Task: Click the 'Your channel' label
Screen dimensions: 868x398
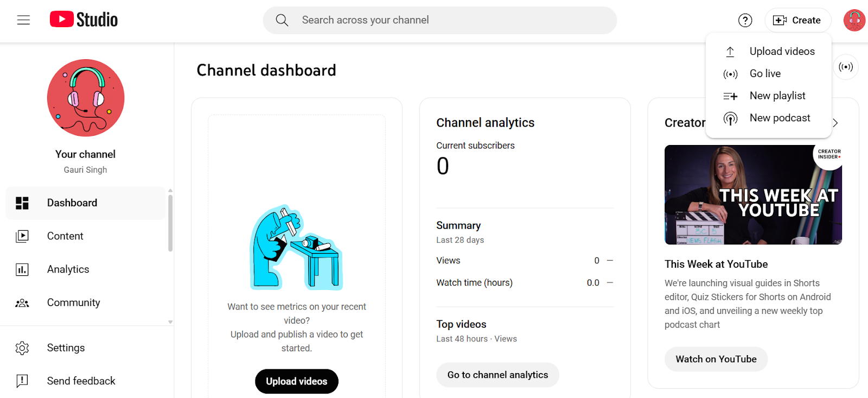Action: coord(85,154)
